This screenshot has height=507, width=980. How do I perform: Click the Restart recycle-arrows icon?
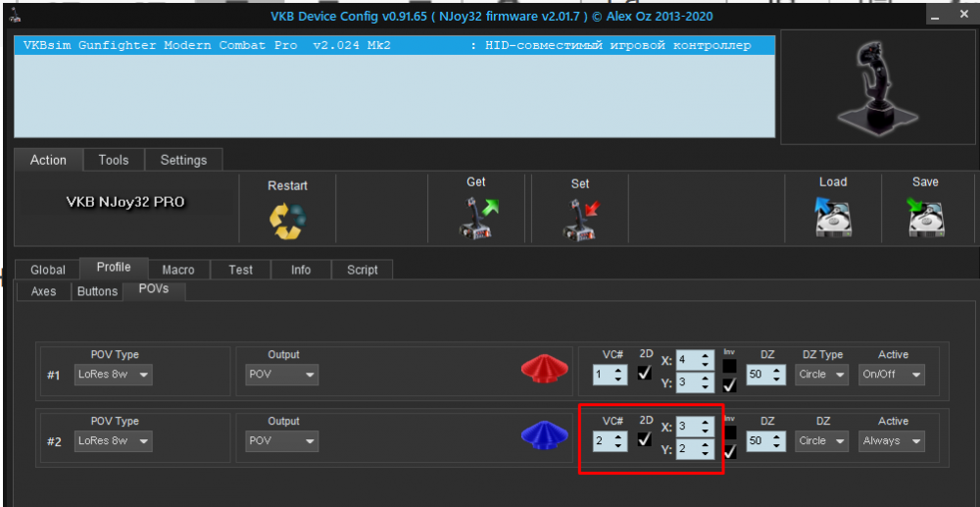point(287,220)
